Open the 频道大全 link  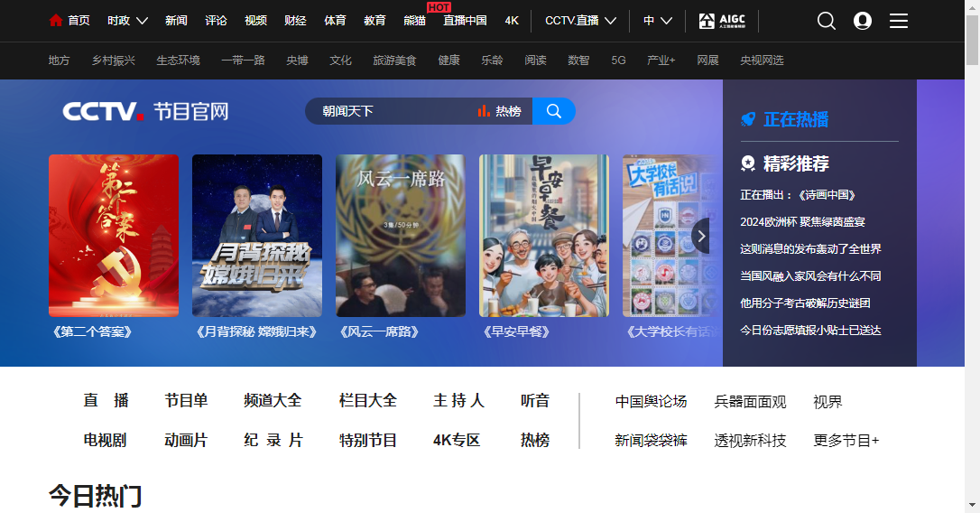[x=273, y=400]
